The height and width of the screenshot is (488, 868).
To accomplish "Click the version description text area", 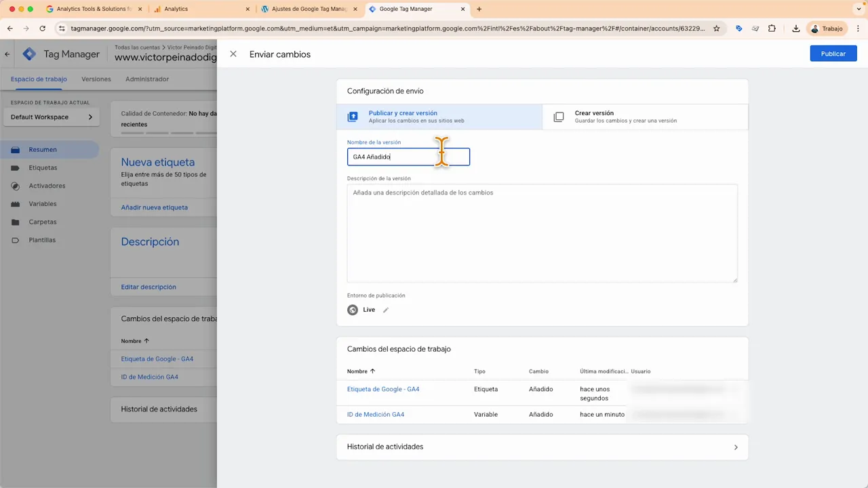I will coord(542,233).
